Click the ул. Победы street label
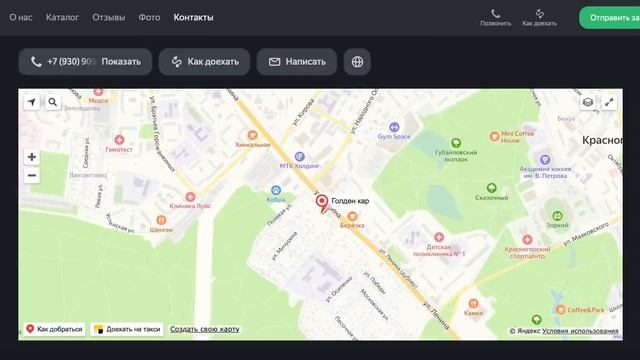Viewport: 640px width, 360px height. click(375, 283)
